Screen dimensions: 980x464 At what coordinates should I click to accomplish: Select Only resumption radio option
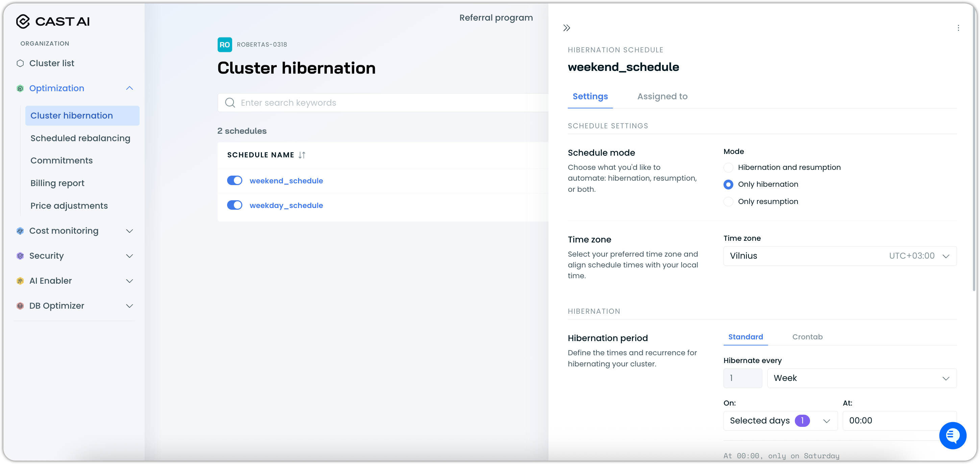[728, 201]
